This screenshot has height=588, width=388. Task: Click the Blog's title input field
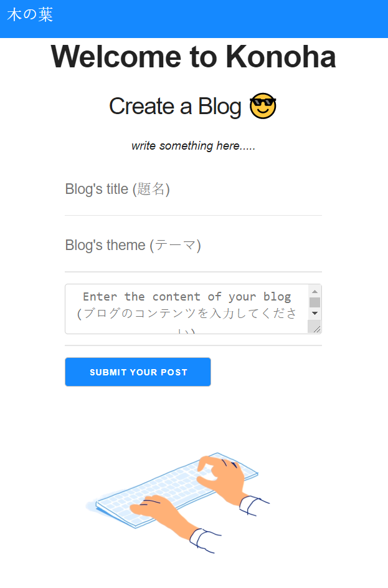[x=187, y=193]
